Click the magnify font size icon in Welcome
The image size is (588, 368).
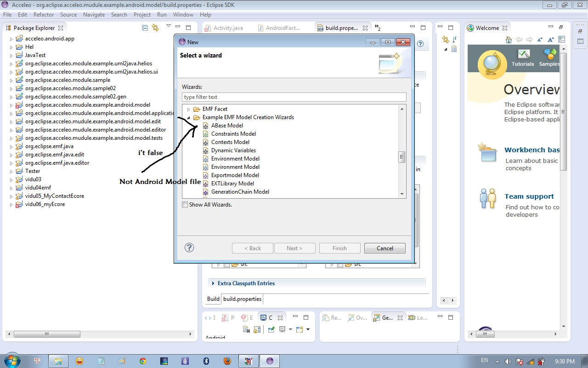coord(550,40)
